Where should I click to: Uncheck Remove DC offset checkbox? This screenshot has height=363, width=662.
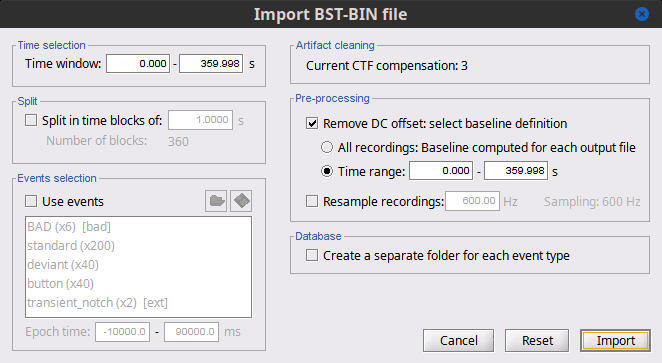click(x=312, y=123)
